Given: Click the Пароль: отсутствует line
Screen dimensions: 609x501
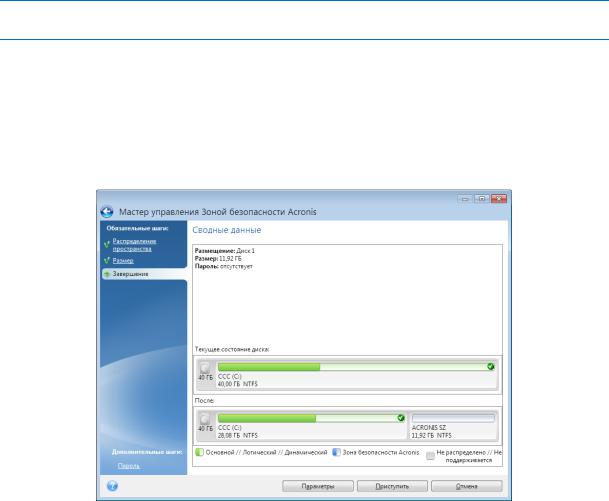Looking at the screenshot, I should tap(224, 266).
